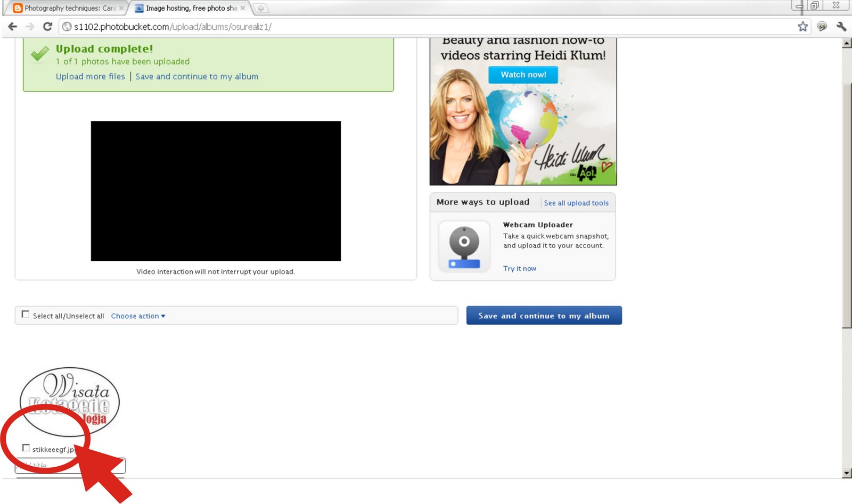Viewport: 852px width, 504px height.
Task: Click the green extension icon beside star
Action: pos(822,27)
